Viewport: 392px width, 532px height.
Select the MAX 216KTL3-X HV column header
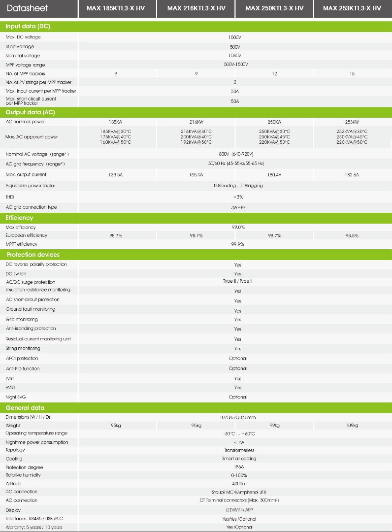tap(196, 8)
